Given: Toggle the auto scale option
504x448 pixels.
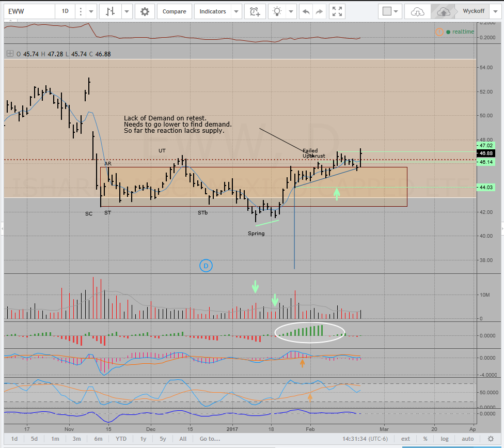Looking at the screenshot, I should coord(467,439).
